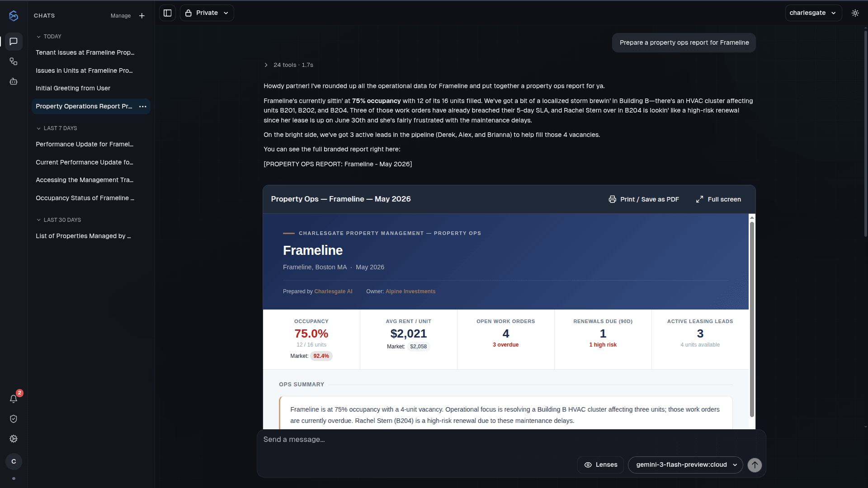Open Current Performance Update chat
868x488 pixels.
[x=91, y=162]
